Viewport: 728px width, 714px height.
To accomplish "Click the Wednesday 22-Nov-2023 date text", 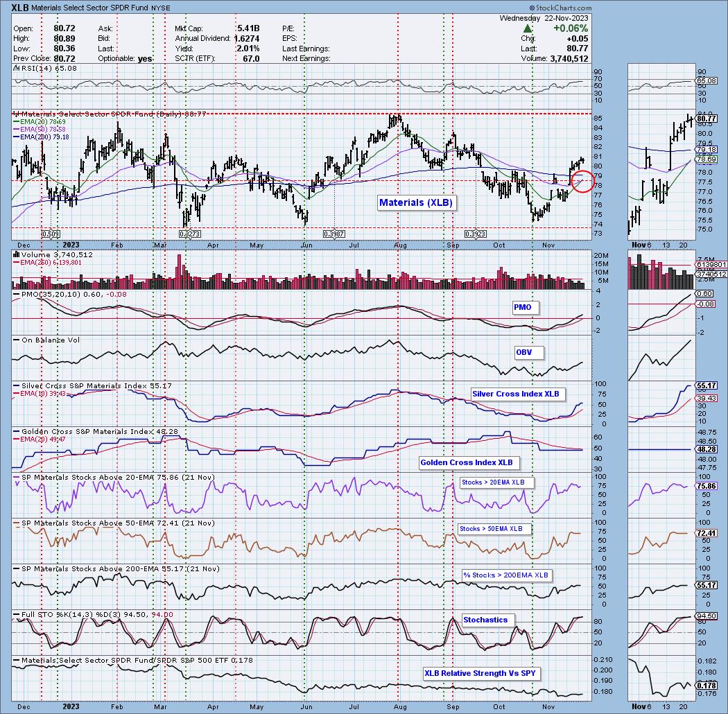I will coord(544,18).
